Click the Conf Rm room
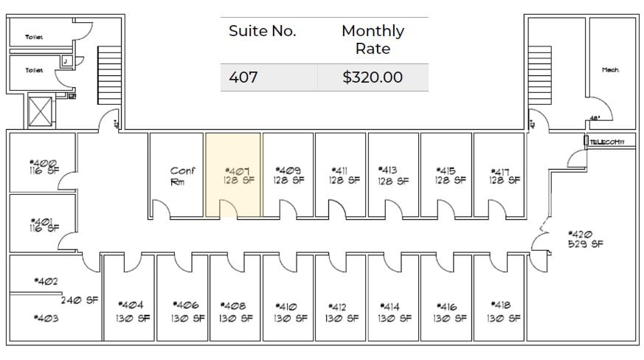Screen dimensions: 644x360 pos(176,175)
